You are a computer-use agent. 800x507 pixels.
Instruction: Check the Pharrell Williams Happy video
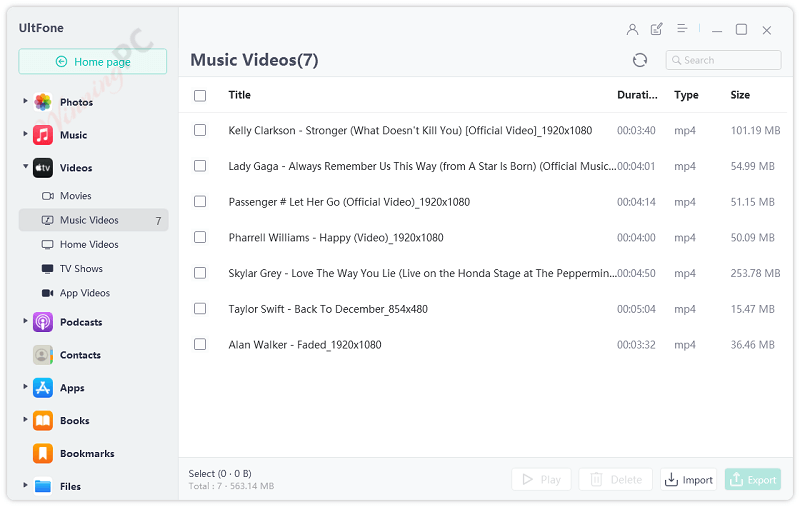200,238
